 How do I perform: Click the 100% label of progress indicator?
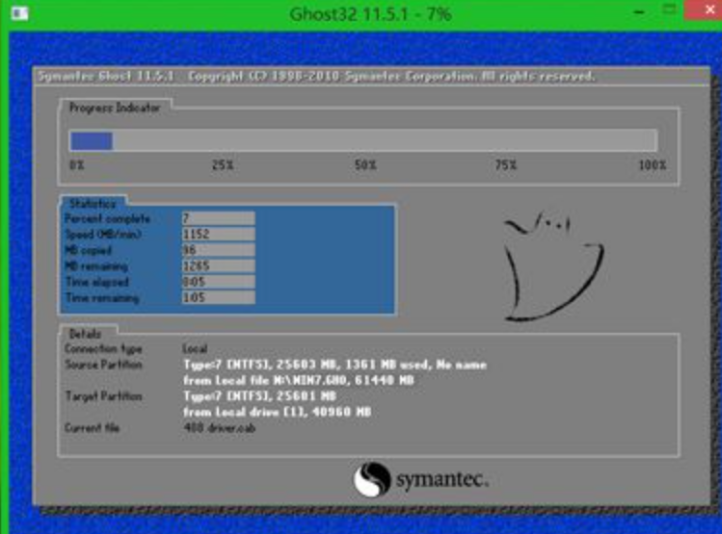point(651,165)
